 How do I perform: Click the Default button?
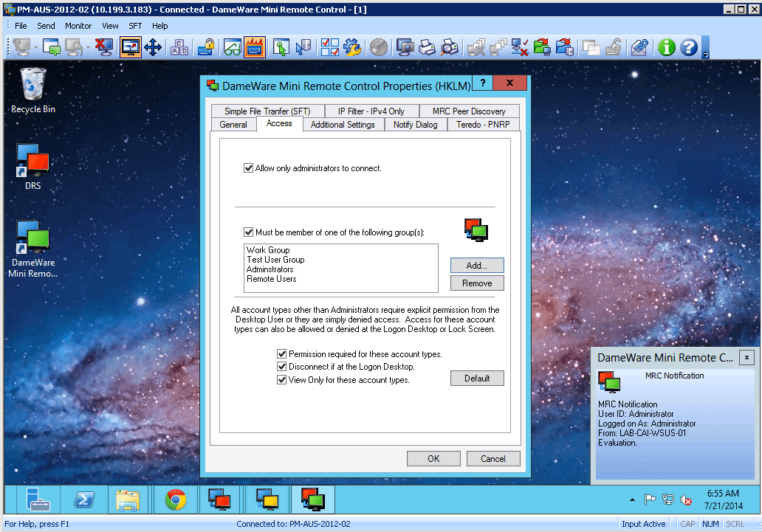pos(477,379)
